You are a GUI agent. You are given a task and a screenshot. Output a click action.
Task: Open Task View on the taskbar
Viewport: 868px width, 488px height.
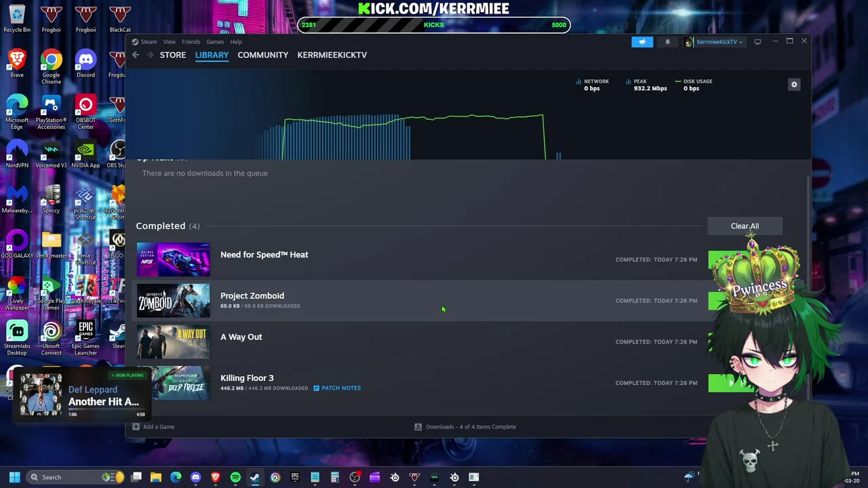(136, 477)
